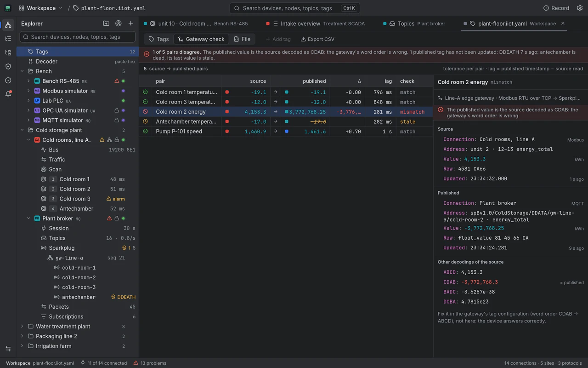
Task: Click the lock icon on OPC UA simulator
Action: click(117, 110)
